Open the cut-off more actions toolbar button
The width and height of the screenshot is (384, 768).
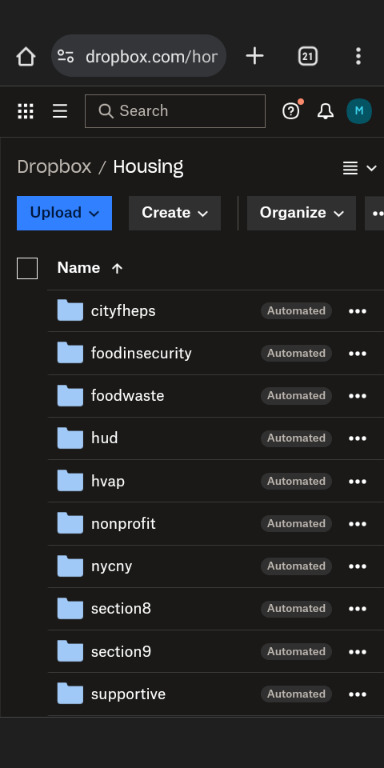(x=375, y=213)
